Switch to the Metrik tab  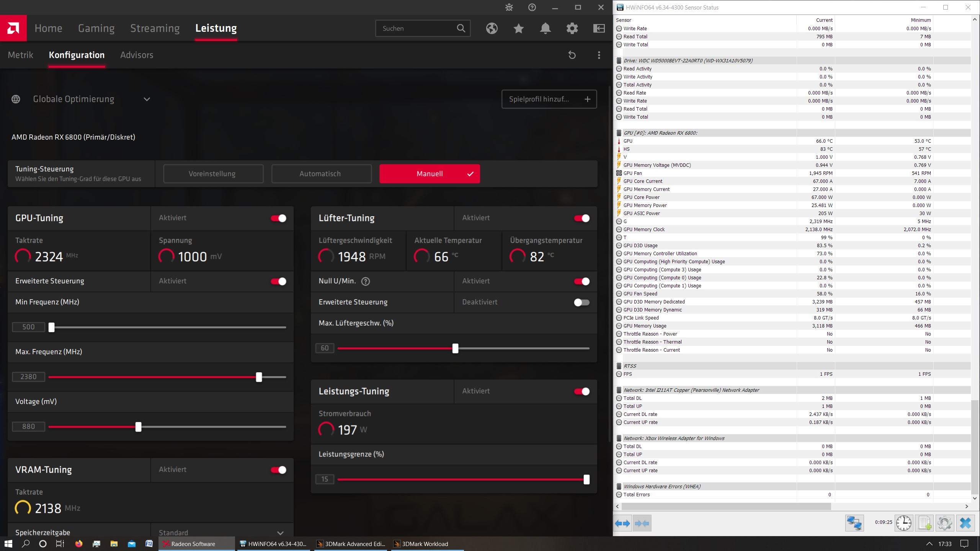(21, 55)
